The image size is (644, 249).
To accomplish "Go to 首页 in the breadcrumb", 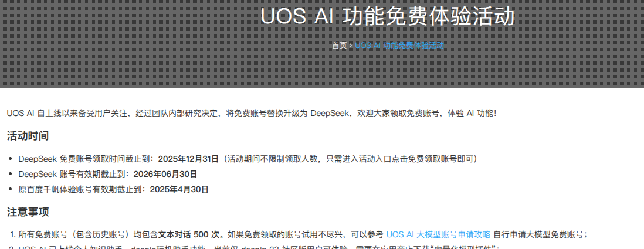I will coord(339,46).
